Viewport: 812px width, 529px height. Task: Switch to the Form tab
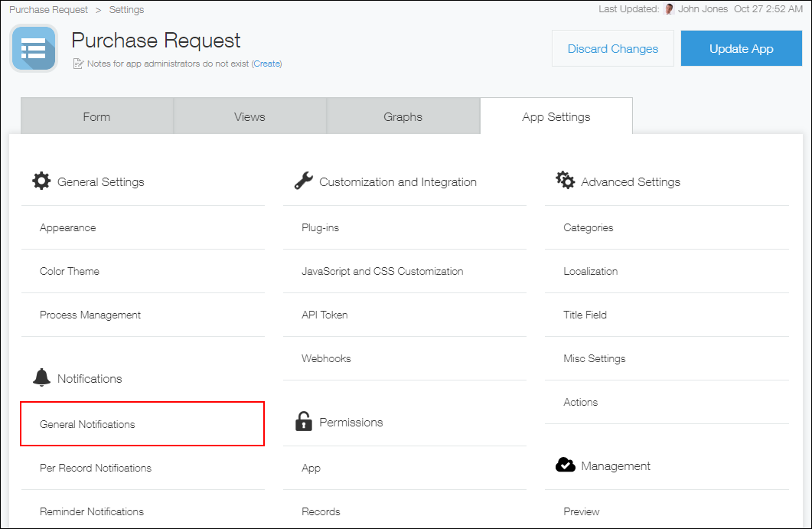click(96, 116)
